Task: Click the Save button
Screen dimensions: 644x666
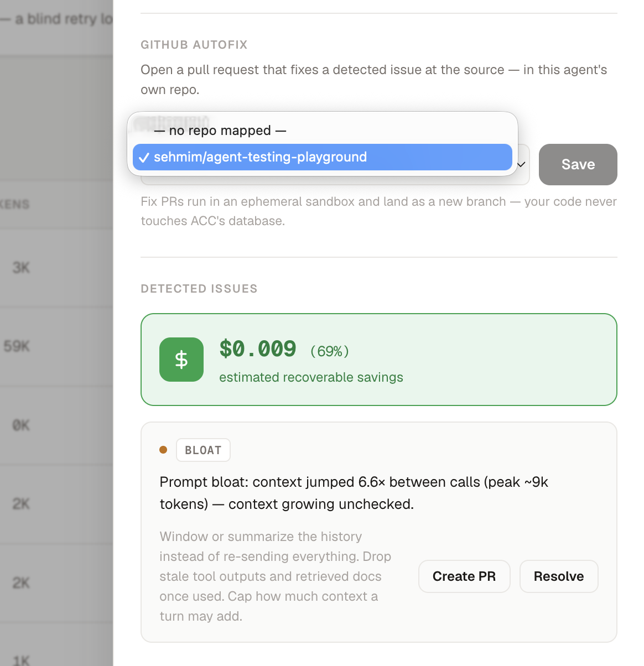Action: click(x=578, y=164)
